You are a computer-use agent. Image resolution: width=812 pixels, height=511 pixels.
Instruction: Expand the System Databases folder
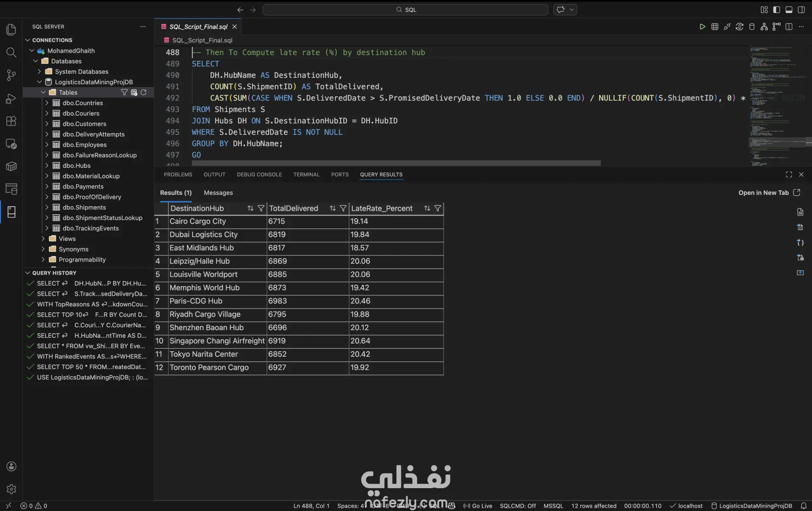(39, 71)
